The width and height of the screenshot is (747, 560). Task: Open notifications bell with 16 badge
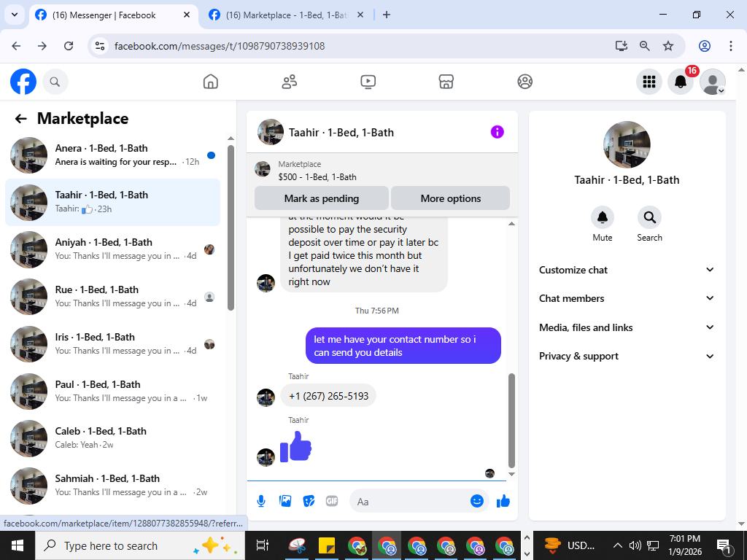(681, 82)
